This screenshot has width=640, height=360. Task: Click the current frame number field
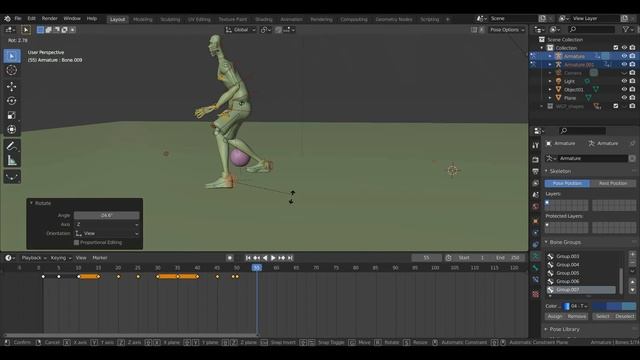pos(426,258)
